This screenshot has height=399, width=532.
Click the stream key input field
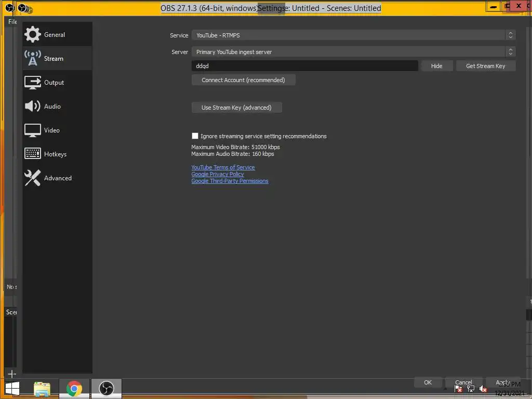pos(304,66)
